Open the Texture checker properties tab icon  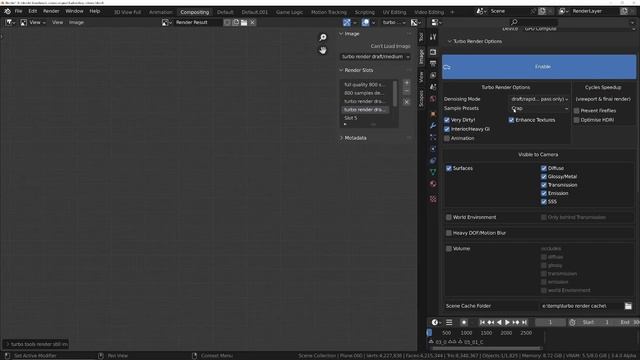[x=433, y=199]
